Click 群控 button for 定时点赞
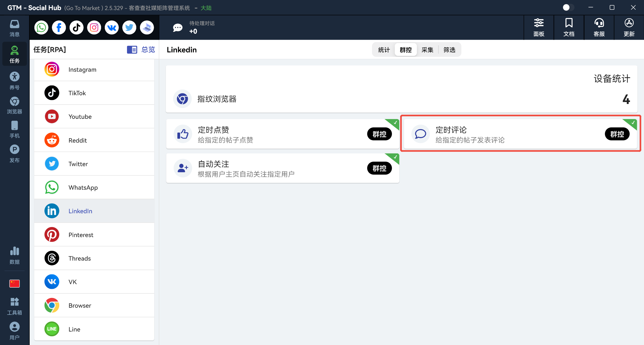The height and width of the screenshot is (345, 644). point(379,134)
